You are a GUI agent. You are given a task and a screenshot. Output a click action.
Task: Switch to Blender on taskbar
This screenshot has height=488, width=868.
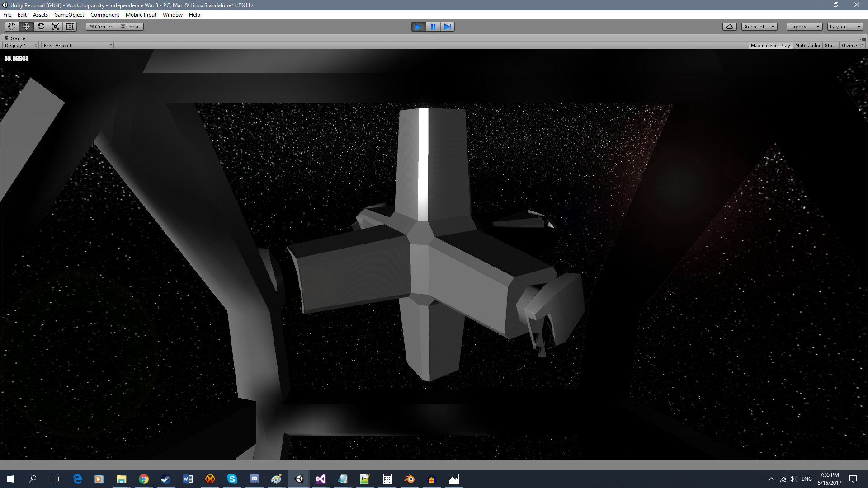[409, 479]
